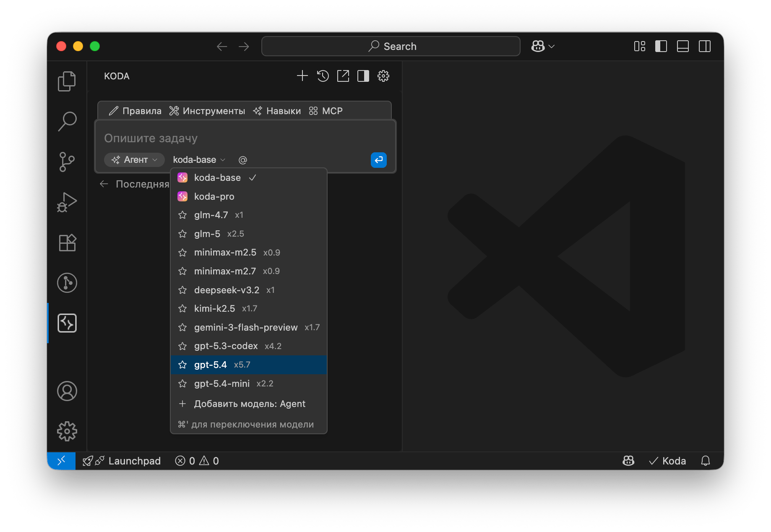
Task: Choose koda-pro model from the list
Action: [214, 196]
